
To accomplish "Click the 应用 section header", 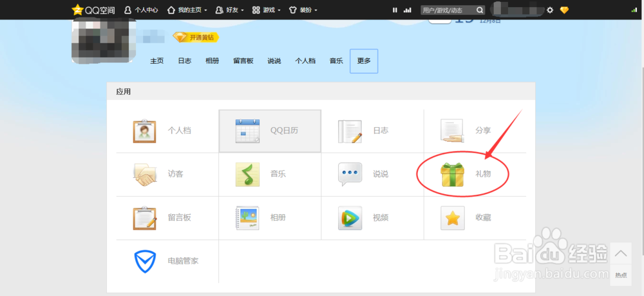I will click(x=123, y=92).
